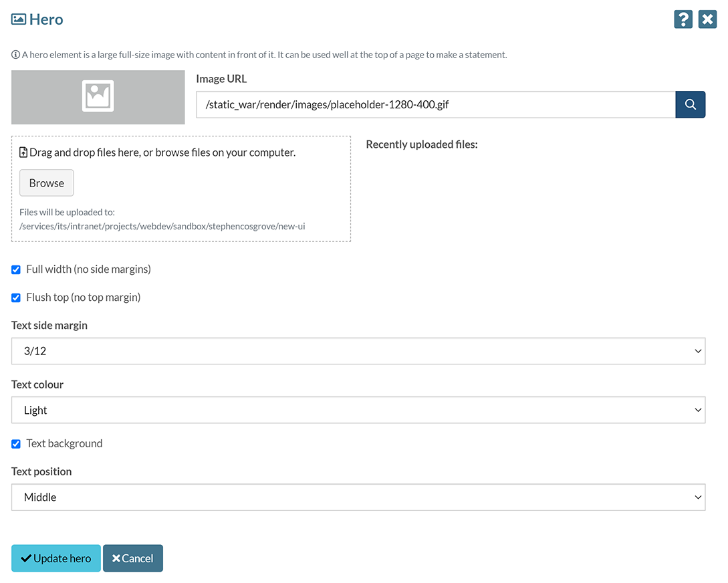
Task: Click the Browse button to pick files
Action: click(x=46, y=183)
